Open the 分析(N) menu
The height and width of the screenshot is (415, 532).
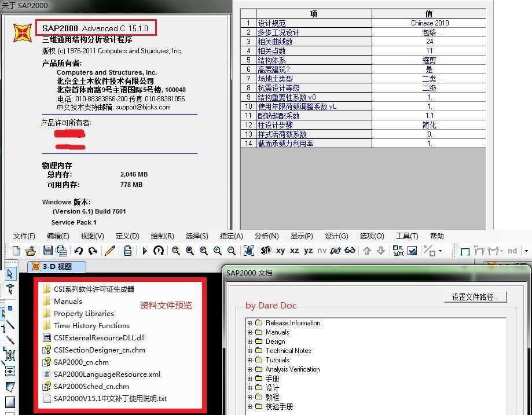[x=267, y=236]
